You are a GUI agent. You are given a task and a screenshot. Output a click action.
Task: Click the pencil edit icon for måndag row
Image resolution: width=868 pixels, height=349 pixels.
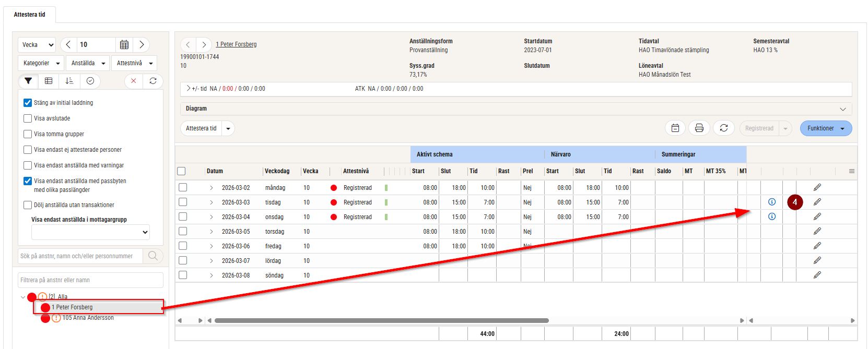[817, 187]
